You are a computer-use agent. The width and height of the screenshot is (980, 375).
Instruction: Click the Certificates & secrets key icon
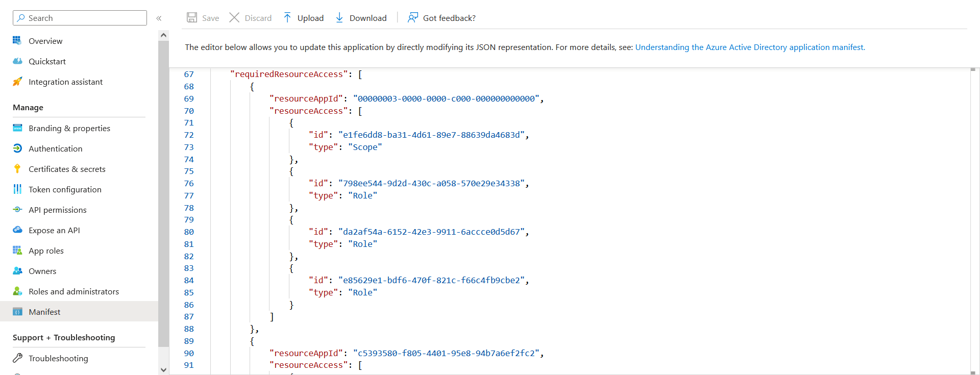17,169
